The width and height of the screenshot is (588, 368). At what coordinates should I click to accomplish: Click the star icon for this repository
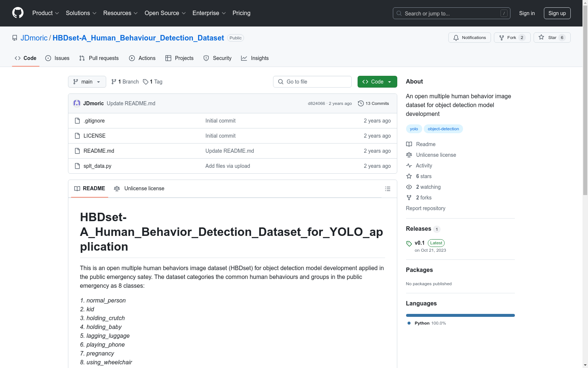(541, 37)
